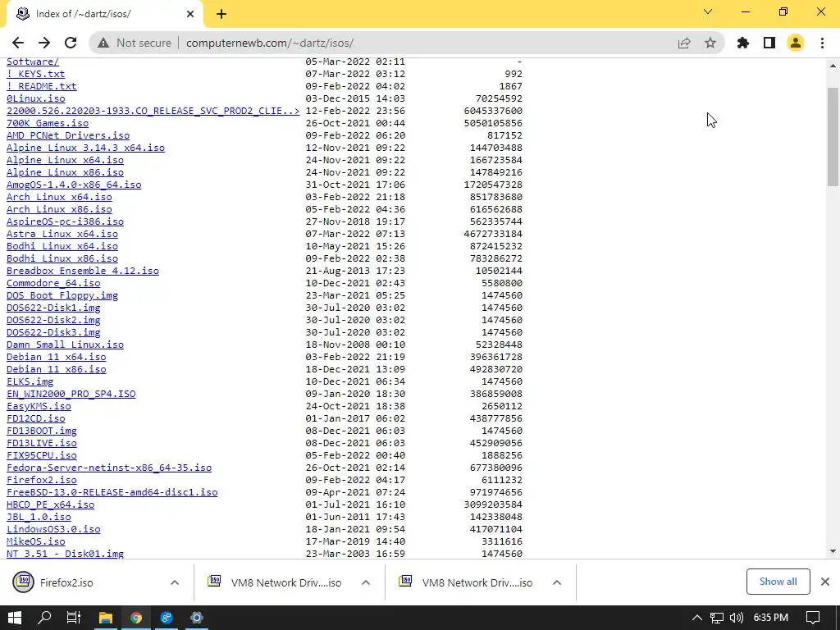The width and height of the screenshot is (840, 630).
Task: Click the FD13LIVE.iso link
Action: tap(41, 444)
